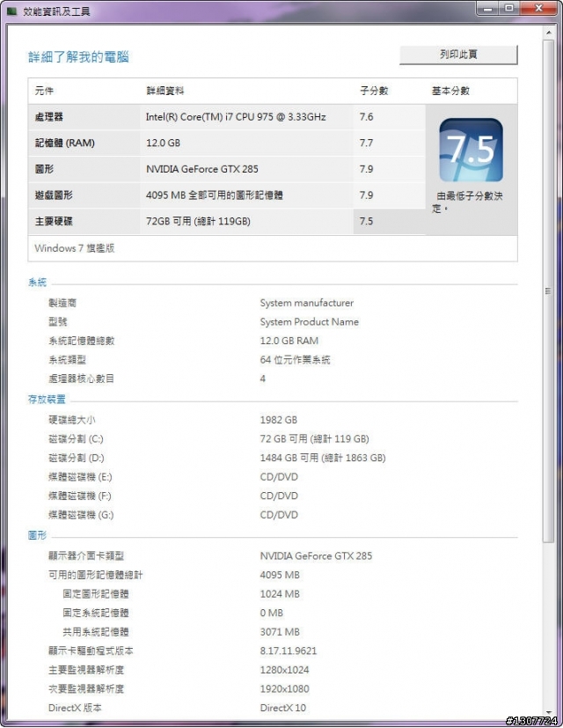563x728 pixels.
Task: Click the 列印此頁 print button
Action: (458, 55)
